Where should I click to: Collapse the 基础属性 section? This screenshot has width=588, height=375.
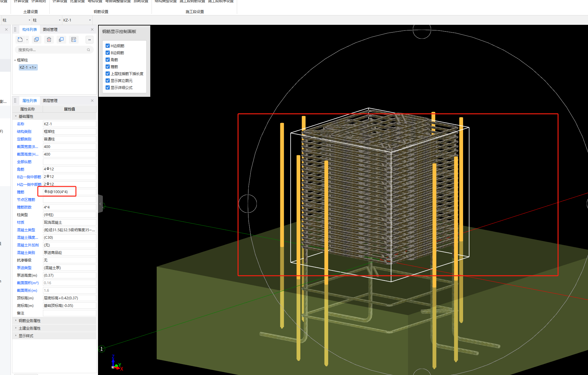pos(16,116)
